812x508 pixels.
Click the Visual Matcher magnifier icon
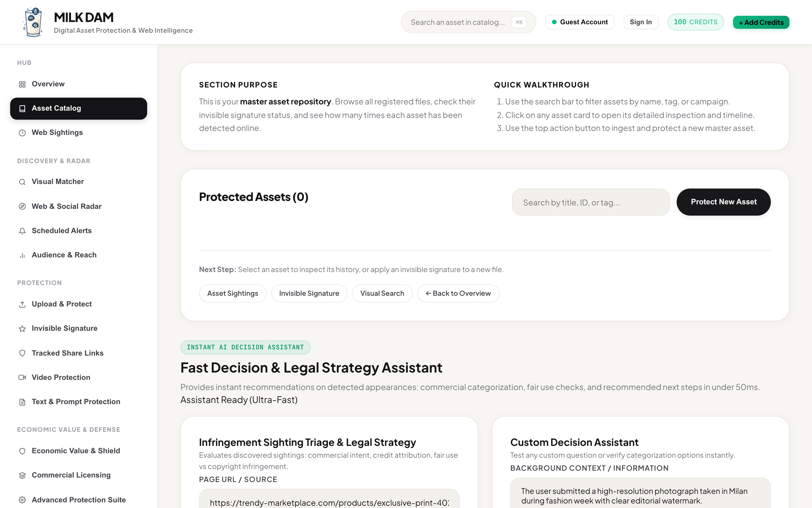[x=22, y=182]
